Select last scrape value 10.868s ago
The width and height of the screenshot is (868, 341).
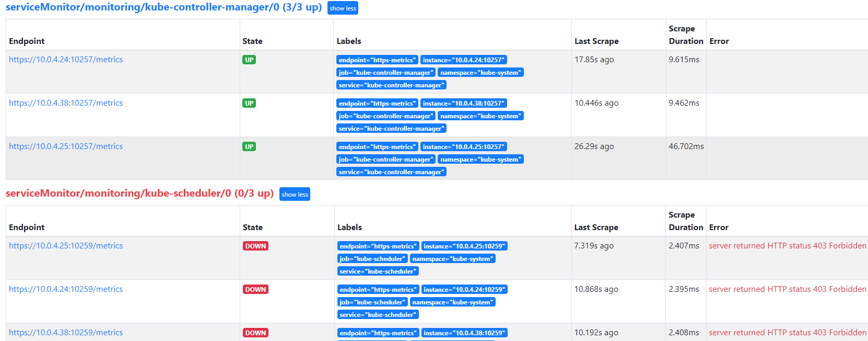pyautogui.click(x=596, y=289)
